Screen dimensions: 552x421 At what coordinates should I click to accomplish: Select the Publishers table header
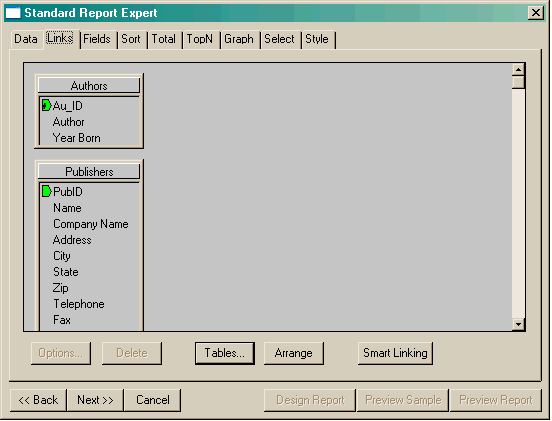point(89,171)
